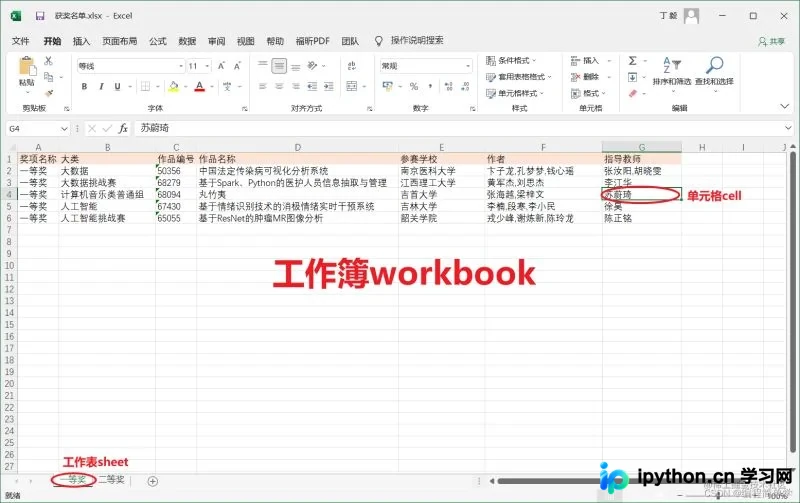This screenshot has height=503, width=800.
Task: Add a new sheet with plus icon
Action: [152, 481]
